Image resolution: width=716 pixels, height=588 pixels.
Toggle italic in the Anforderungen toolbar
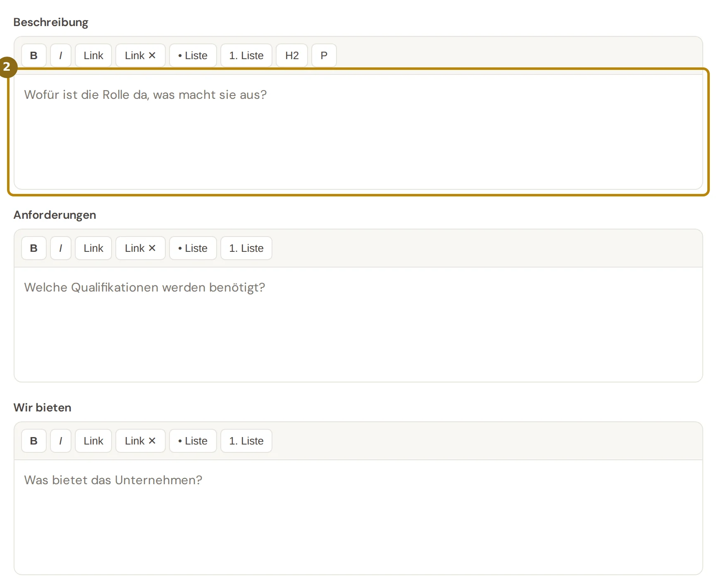[61, 248]
